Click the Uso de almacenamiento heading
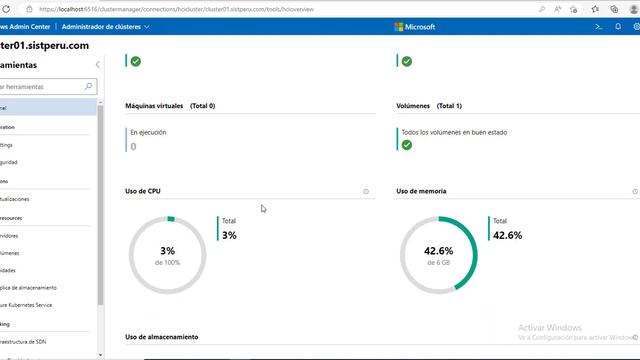Image resolution: width=640 pixels, height=360 pixels. point(162,337)
